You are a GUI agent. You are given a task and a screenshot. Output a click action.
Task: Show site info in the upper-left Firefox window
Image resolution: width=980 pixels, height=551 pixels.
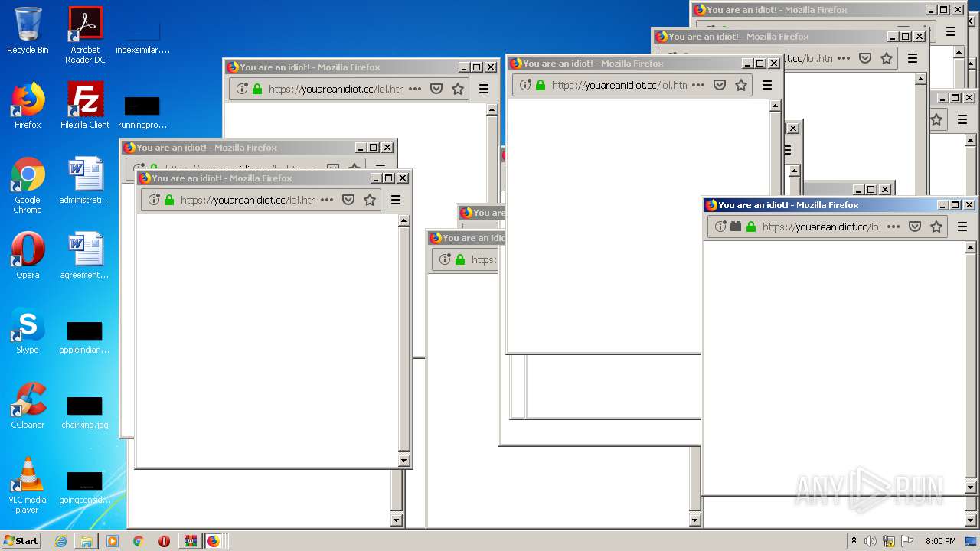[x=241, y=89]
